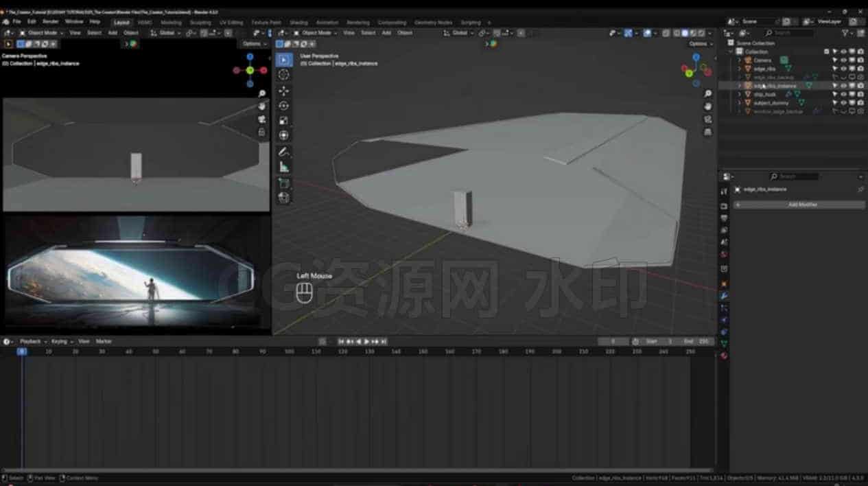Image resolution: width=868 pixels, height=486 pixels.
Task: Select the Transform tool in main viewport
Action: (x=284, y=136)
